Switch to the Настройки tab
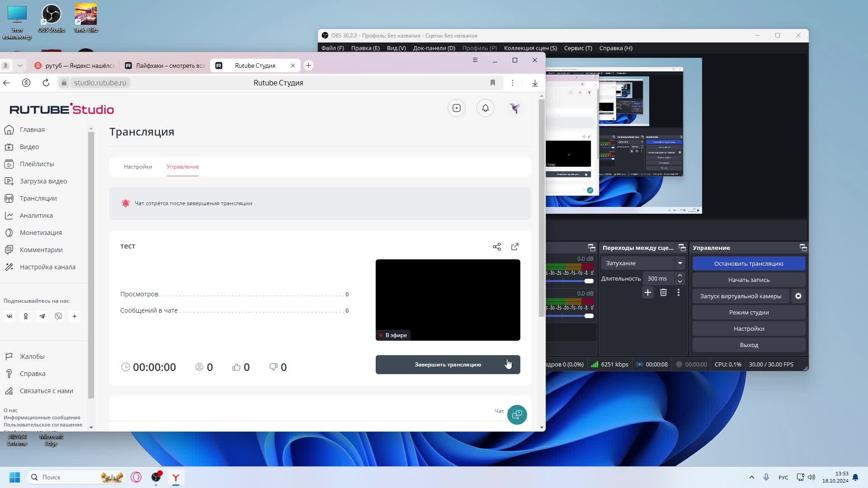 [x=138, y=167]
